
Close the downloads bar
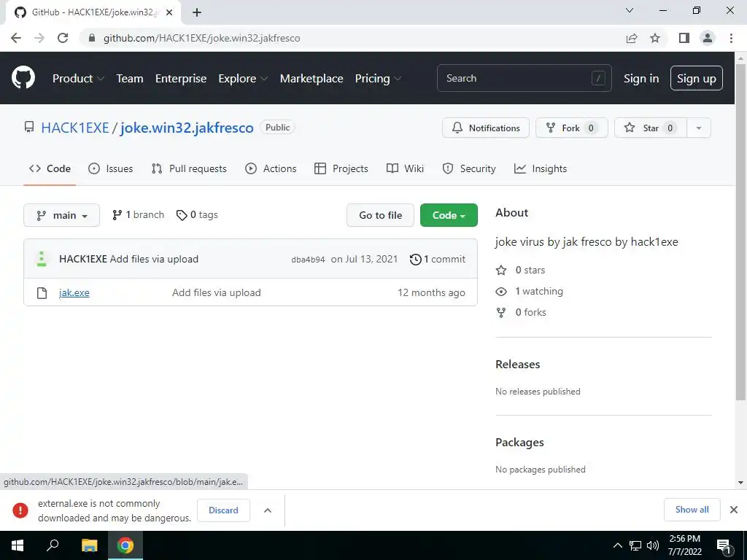(x=734, y=510)
